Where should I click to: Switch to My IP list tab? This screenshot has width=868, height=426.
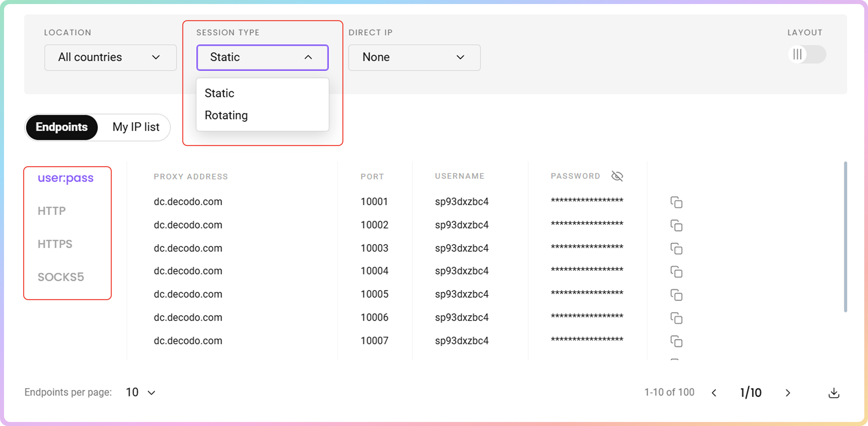coord(136,127)
